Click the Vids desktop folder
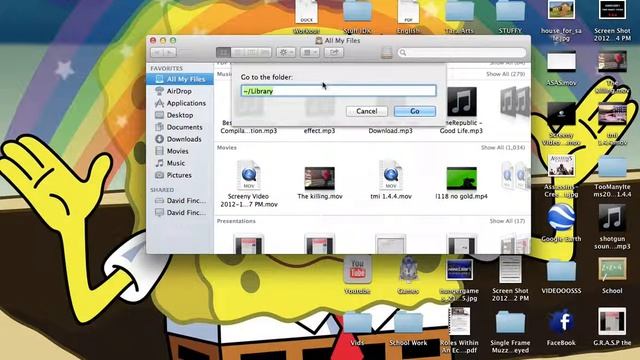 click(x=357, y=329)
